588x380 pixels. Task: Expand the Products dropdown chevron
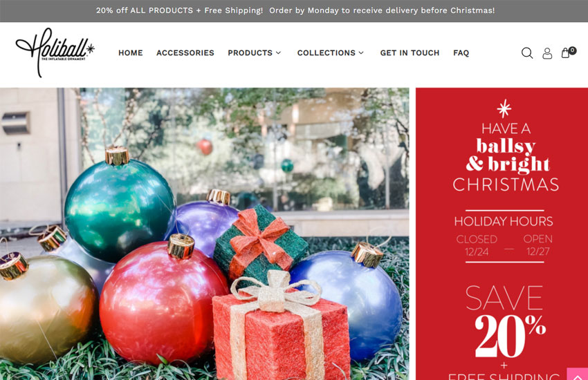(x=278, y=53)
